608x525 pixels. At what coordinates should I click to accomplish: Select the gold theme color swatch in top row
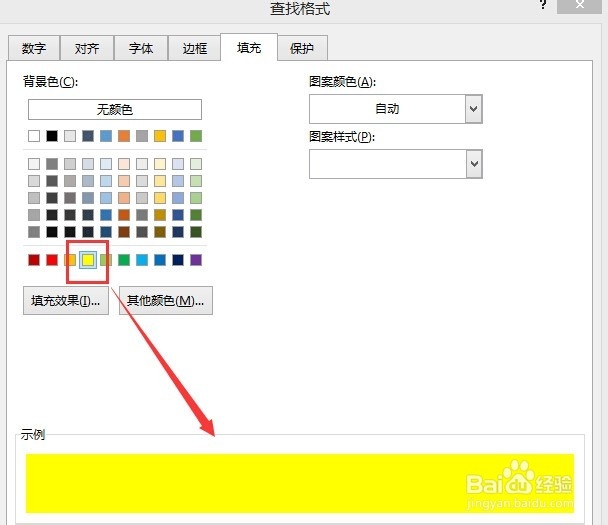click(160, 136)
